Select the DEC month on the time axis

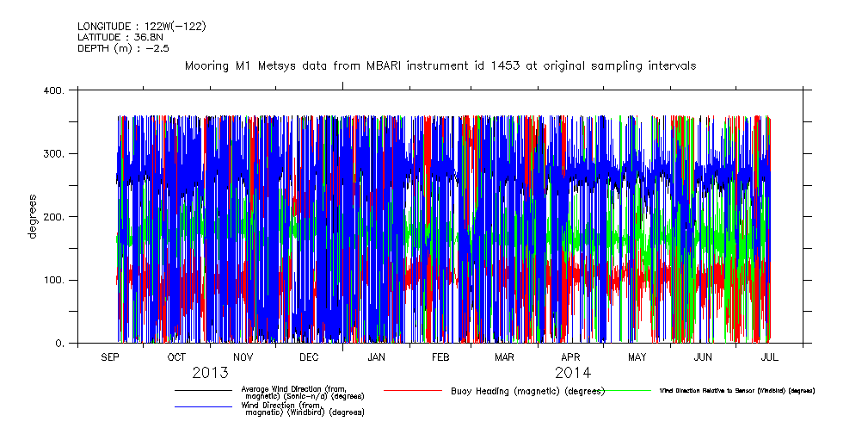(309, 357)
